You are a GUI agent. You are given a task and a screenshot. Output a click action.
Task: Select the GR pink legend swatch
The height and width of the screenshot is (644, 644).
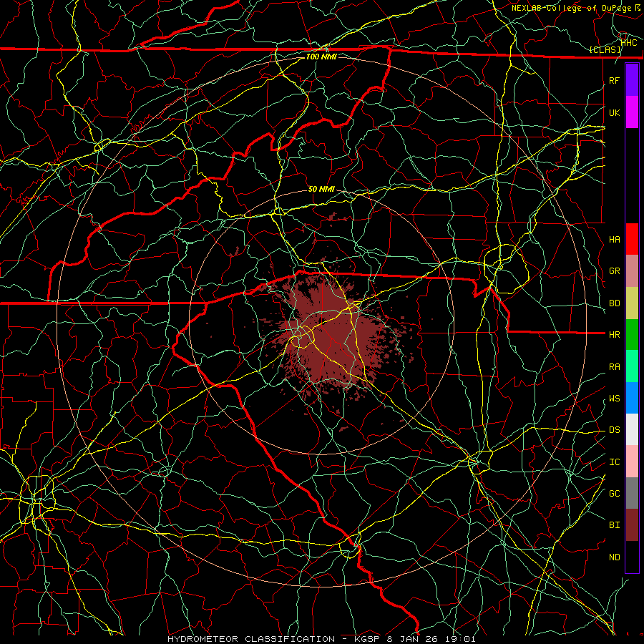(632, 270)
